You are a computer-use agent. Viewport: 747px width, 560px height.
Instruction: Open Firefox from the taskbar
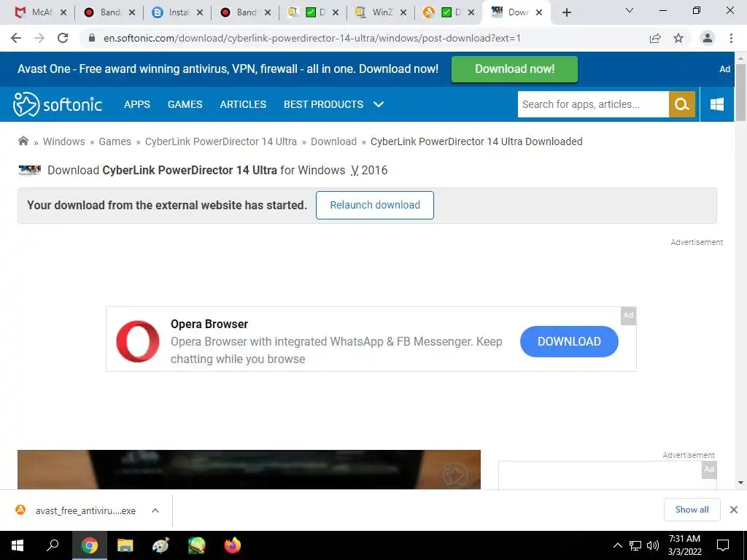233,545
